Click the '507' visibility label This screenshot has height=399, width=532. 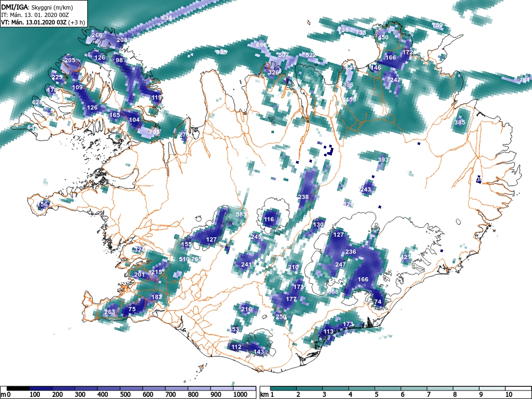(284, 55)
